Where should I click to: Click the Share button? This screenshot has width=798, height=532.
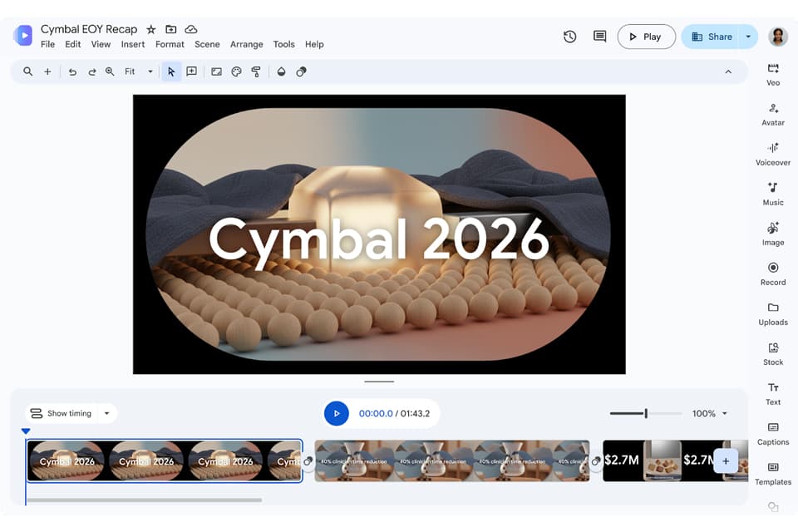click(712, 37)
